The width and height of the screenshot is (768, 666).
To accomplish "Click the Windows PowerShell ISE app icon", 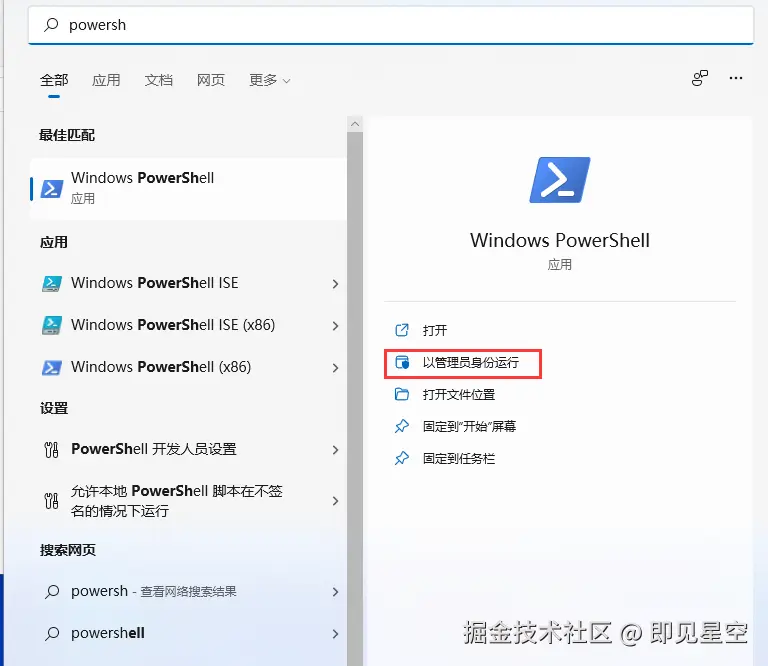I will pyautogui.click(x=52, y=283).
